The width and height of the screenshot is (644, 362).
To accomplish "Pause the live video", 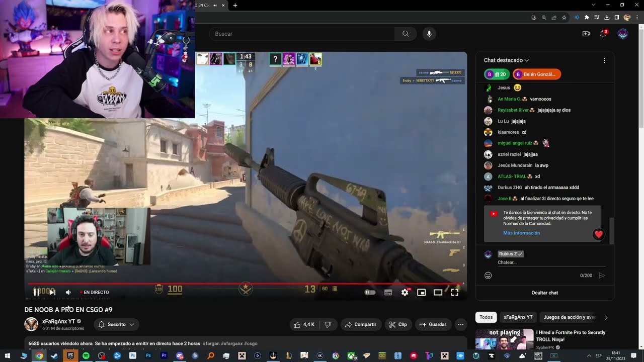I will point(36,292).
